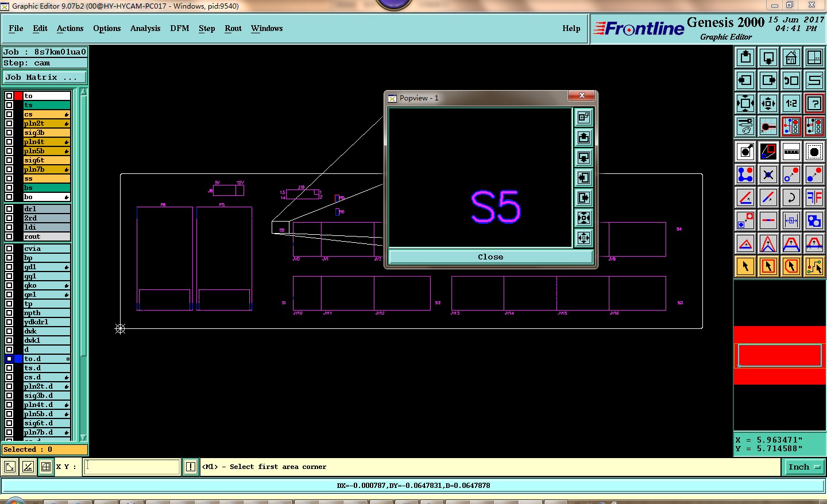Image resolution: width=827 pixels, height=504 pixels.
Task: Click the blue color swatch next to 'to.d'
Action: 18,359
